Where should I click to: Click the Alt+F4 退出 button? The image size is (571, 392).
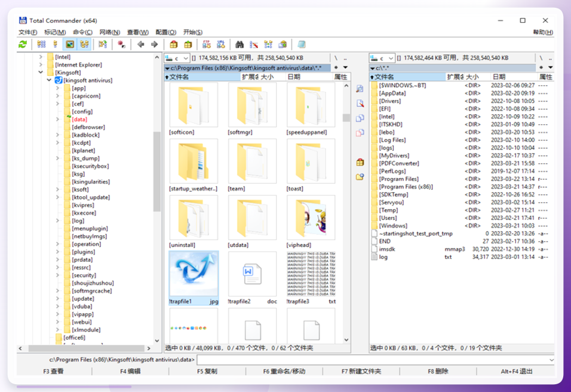pos(516,371)
